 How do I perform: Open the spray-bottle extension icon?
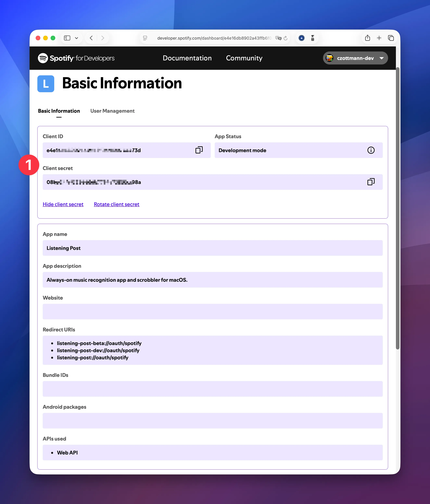click(313, 38)
